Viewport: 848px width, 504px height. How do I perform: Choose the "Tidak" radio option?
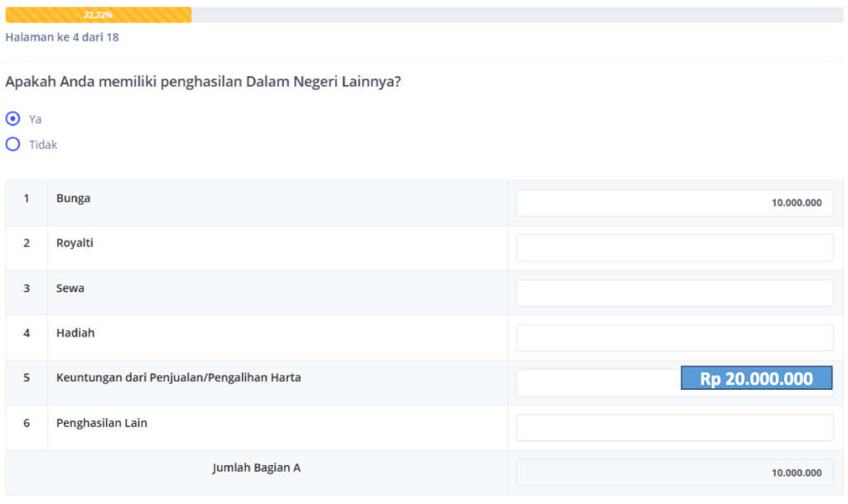tap(12, 144)
